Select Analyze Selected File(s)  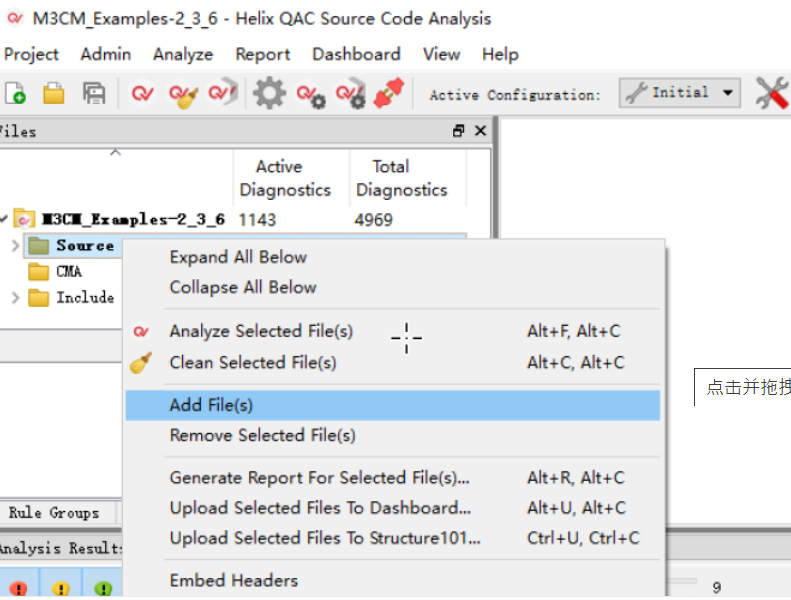coord(392,332)
